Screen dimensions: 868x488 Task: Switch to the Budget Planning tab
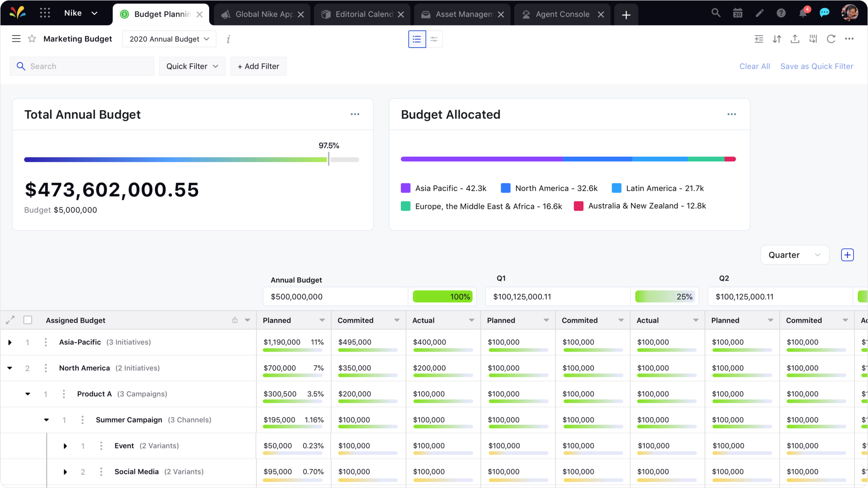pos(161,14)
